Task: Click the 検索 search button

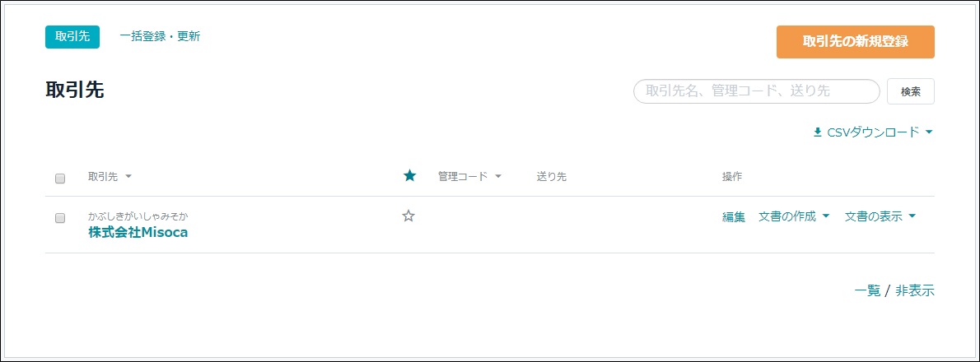Action: pyautogui.click(x=911, y=91)
